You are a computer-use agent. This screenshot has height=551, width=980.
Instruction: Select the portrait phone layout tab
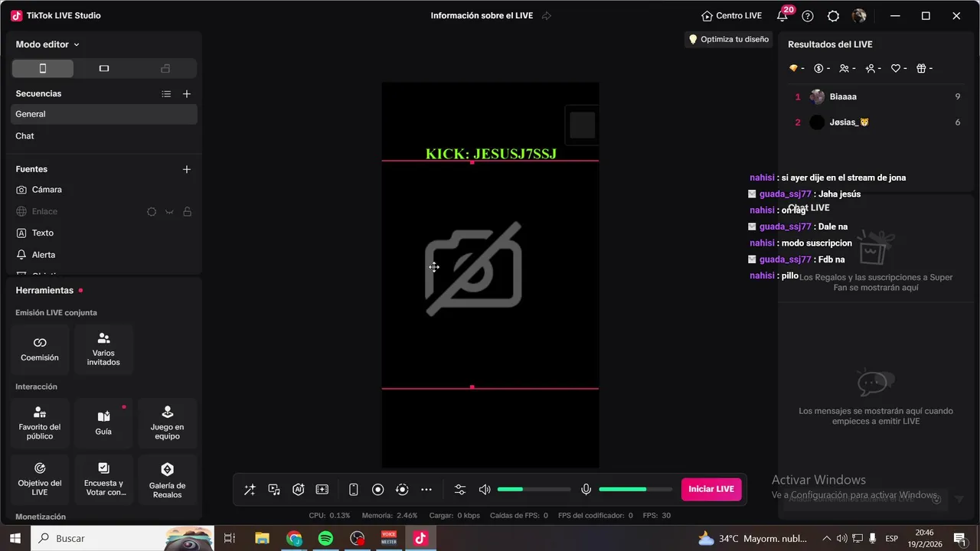click(x=43, y=69)
